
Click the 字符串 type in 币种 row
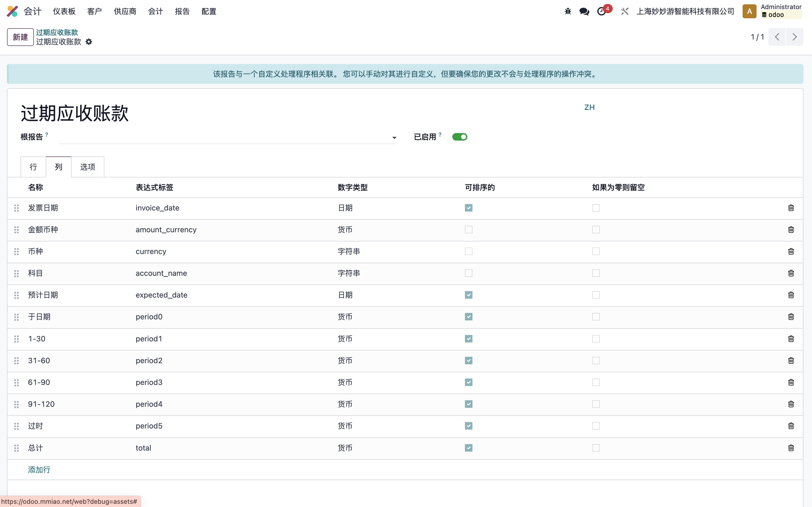point(349,252)
